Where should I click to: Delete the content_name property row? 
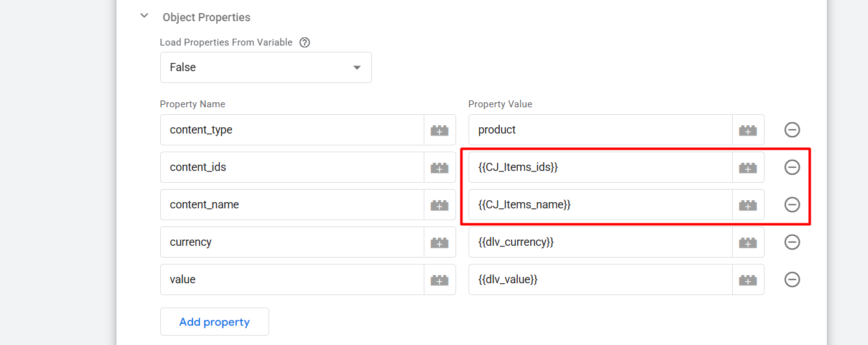pyautogui.click(x=792, y=205)
